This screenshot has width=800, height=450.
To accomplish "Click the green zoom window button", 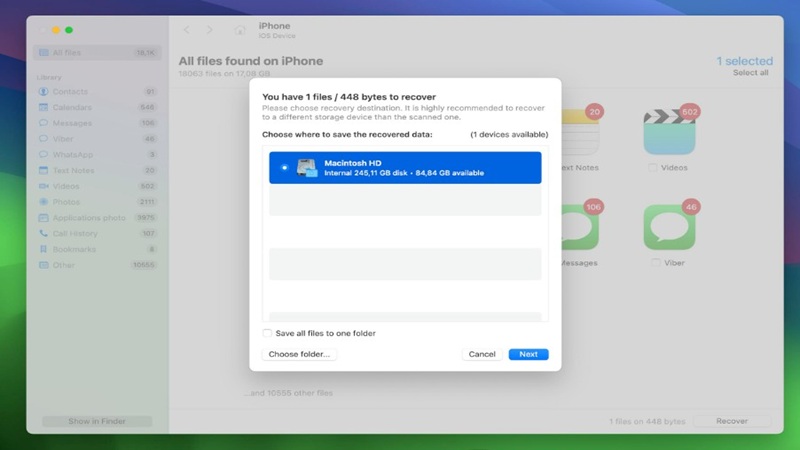I will tap(69, 30).
